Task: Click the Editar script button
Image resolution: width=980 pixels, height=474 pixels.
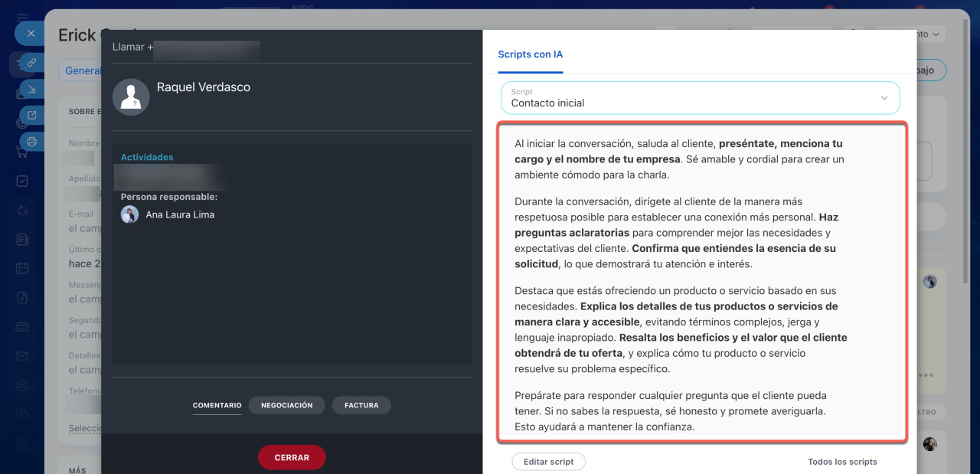Action: click(x=548, y=462)
